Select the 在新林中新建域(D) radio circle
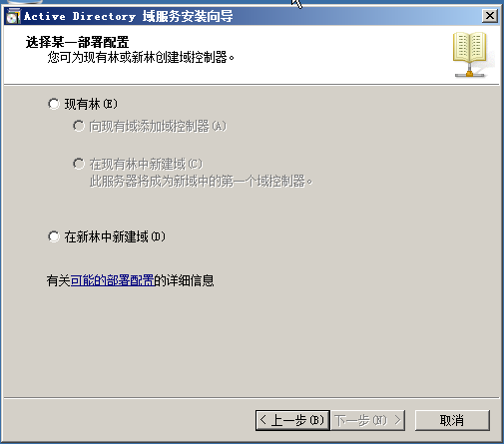The width and height of the screenshot is (504, 444). pos(54,236)
